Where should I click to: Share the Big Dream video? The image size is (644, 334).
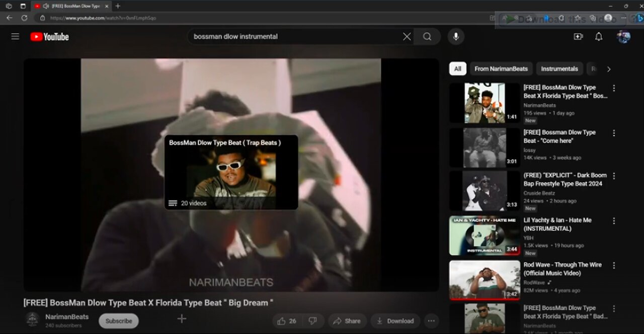click(x=347, y=321)
